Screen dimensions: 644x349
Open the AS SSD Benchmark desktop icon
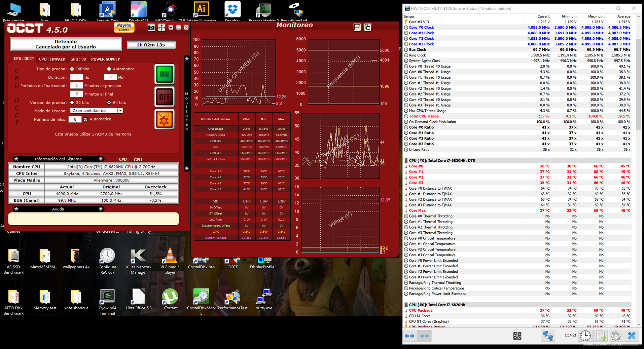(13, 261)
